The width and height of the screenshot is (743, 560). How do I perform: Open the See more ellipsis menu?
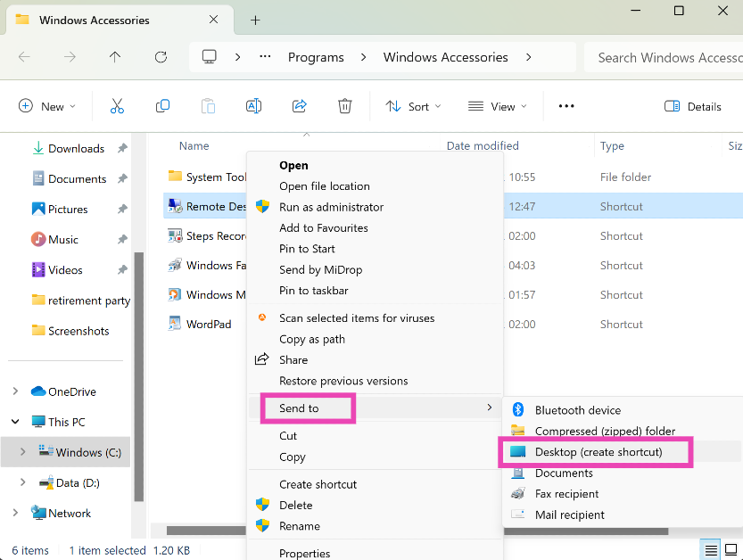566,106
